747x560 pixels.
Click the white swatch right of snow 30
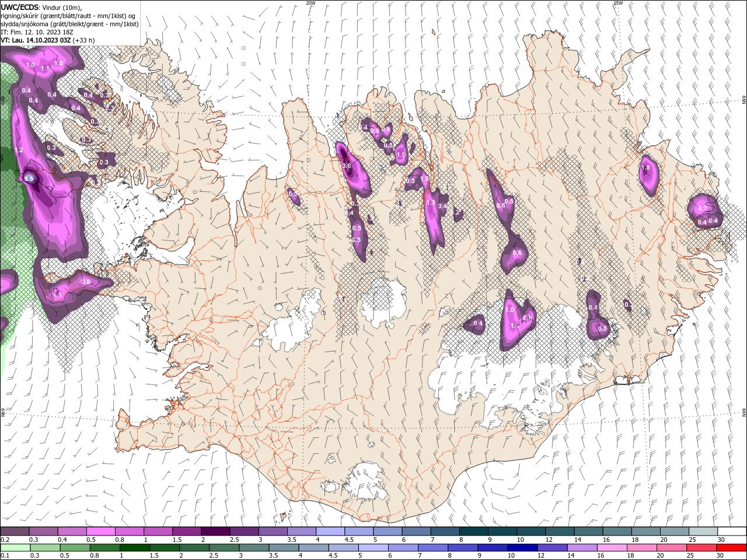(x=732, y=531)
